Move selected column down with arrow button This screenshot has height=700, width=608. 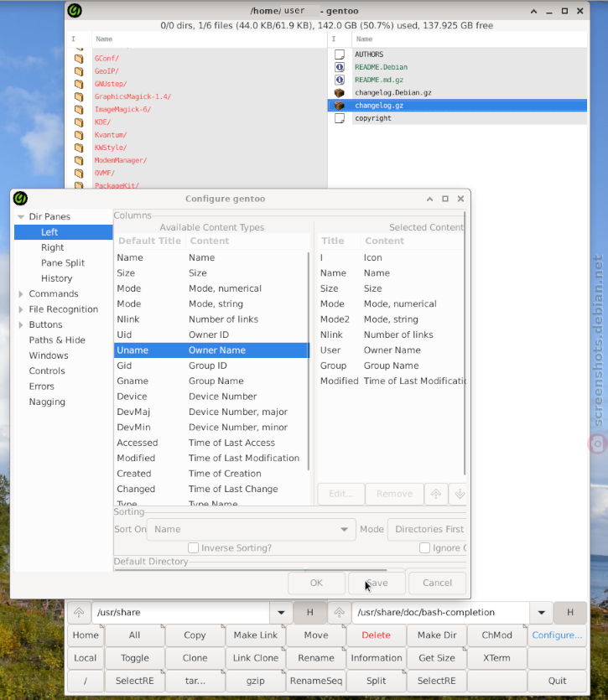pyautogui.click(x=460, y=494)
